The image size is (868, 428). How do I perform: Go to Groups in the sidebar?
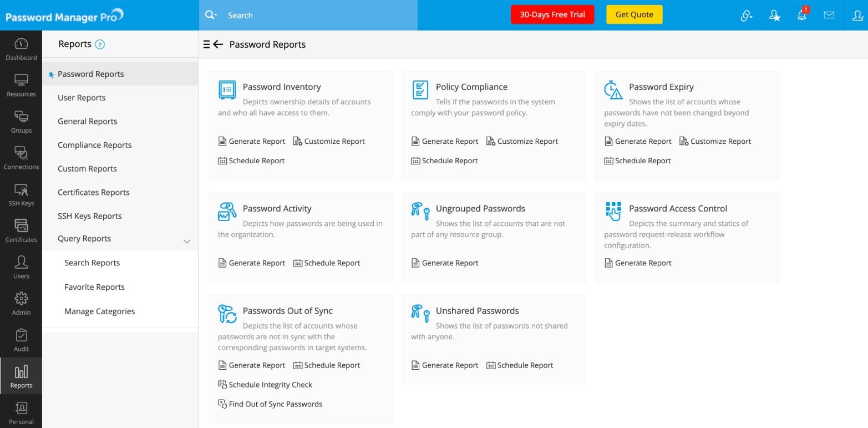tap(21, 122)
